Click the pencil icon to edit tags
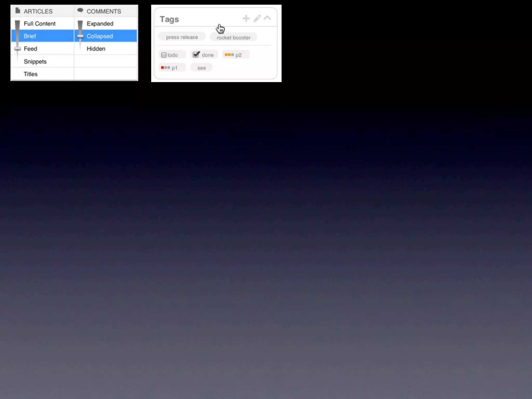This screenshot has width=532, height=399. coord(257,18)
